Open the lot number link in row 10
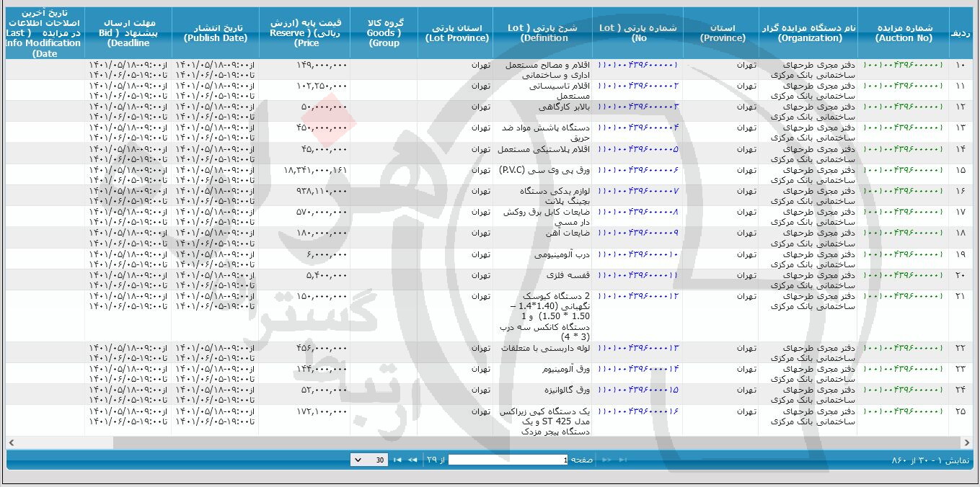980x487 pixels. click(x=638, y=65)
